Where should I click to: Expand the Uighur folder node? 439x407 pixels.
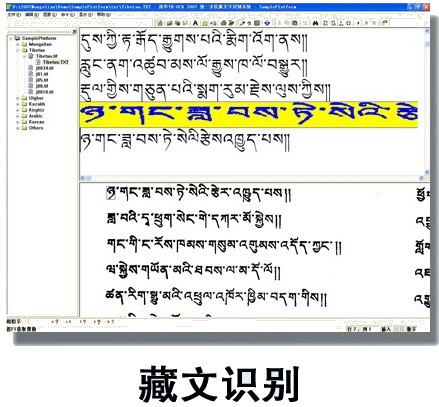click(18, 98)
